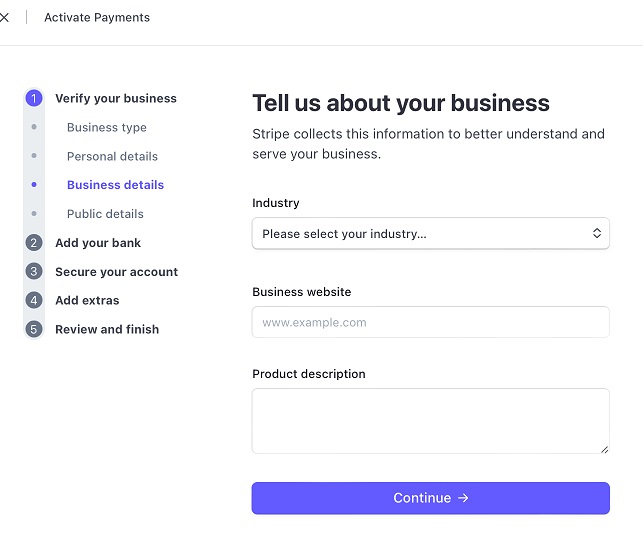Navigate to Public details sub-step
The width and height of the screenshot is (643, 539).
coord(105,214)
